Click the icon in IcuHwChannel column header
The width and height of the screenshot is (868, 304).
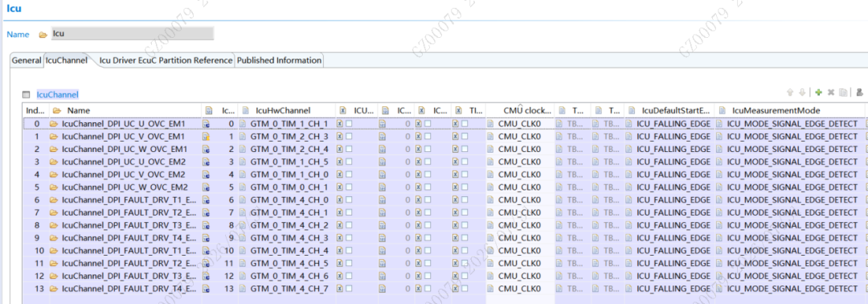(245, 110)
